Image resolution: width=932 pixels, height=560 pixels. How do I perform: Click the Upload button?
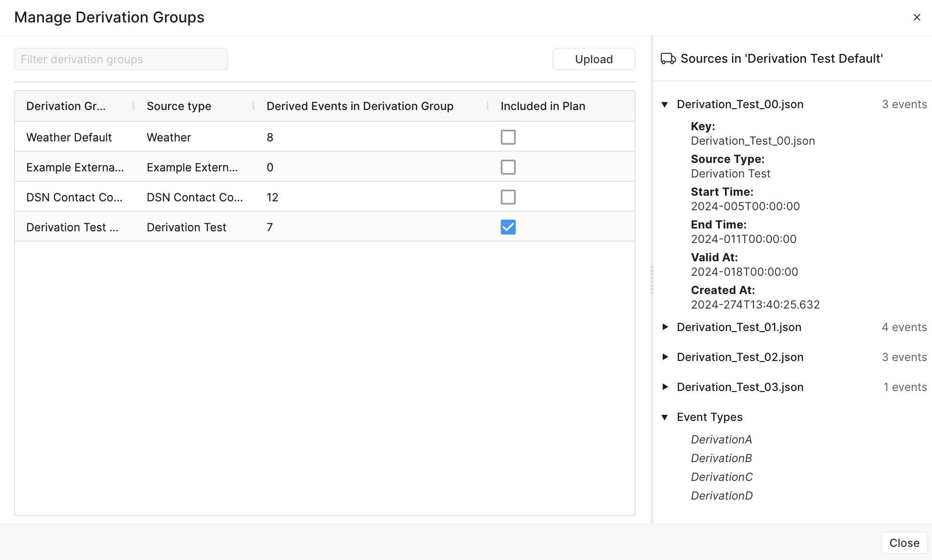(593, 59)
